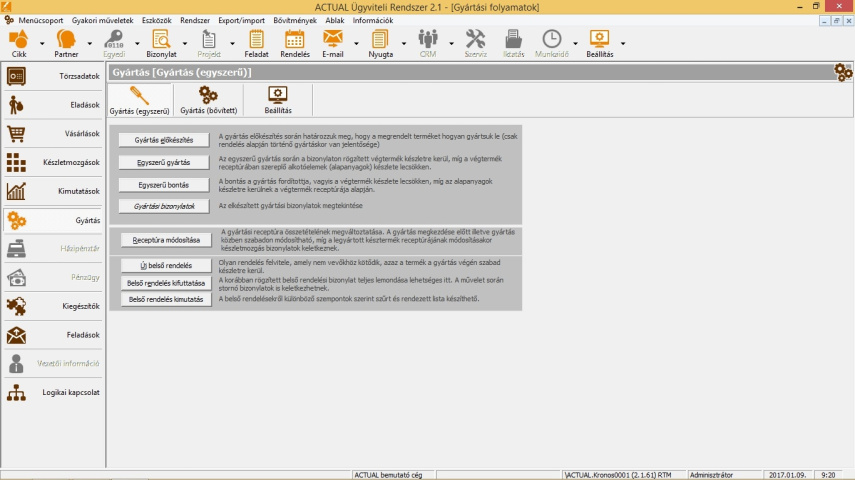Image resolution: width=855 pixels, height=480 pixels.
Task: Open the Gyakori műveletek menu
Action: (x=103, y=20)
